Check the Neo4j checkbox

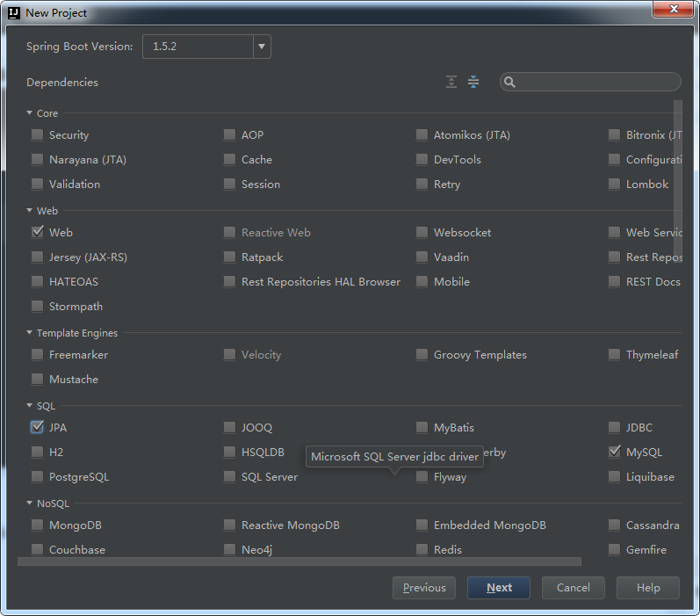click(x=229, y=549)
